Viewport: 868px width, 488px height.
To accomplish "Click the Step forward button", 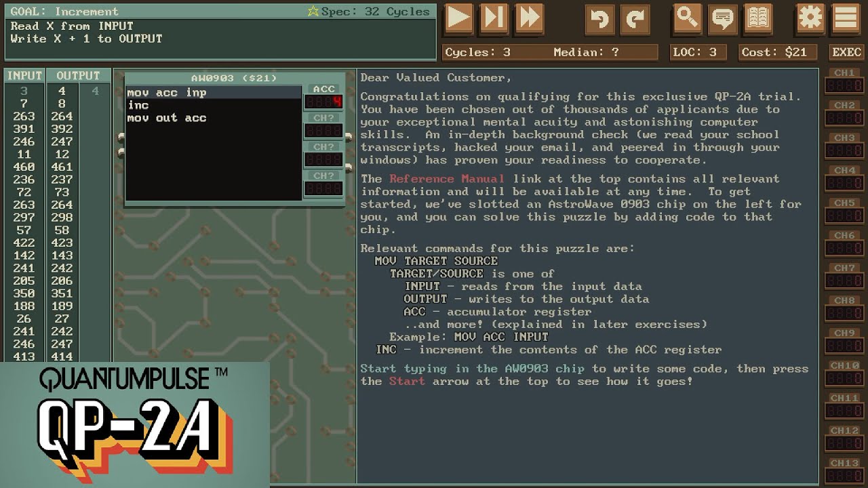I will pos(494,18).
